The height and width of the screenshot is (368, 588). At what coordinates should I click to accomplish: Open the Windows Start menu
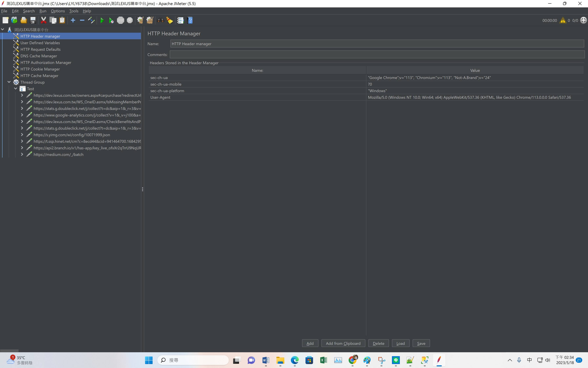[149, 360]
